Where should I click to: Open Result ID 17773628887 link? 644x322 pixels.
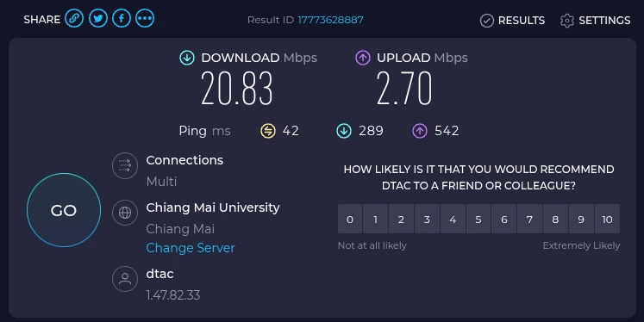point(331,20)
